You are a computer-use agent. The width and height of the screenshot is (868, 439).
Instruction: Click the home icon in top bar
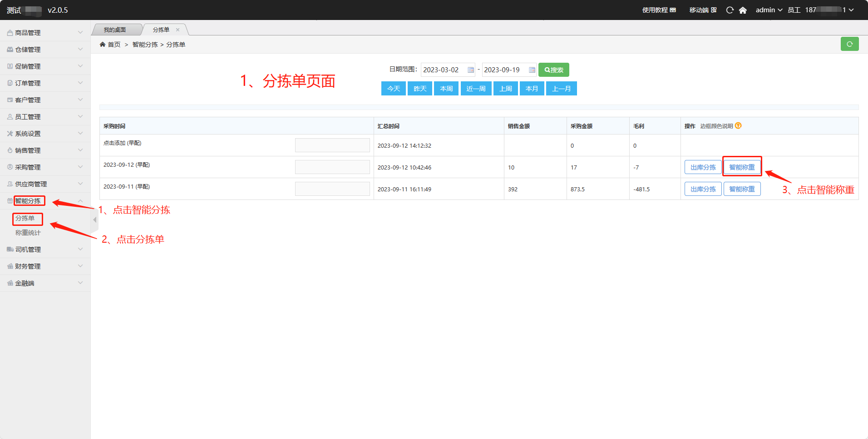click(x=743, y=10)
